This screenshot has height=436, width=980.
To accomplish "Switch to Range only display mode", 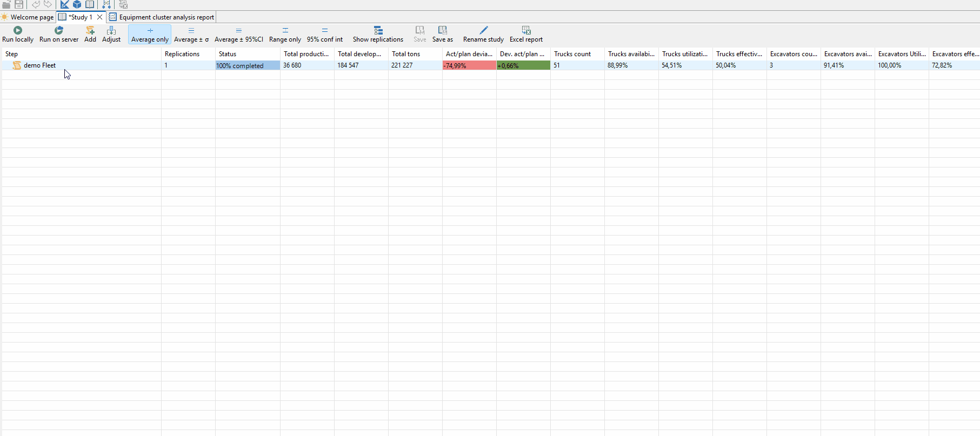I will tap(285, 35).
